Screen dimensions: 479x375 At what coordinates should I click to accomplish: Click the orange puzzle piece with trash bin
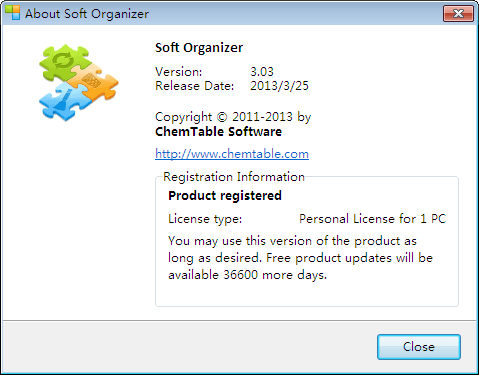pyautogui.click(x=93, y=82)
